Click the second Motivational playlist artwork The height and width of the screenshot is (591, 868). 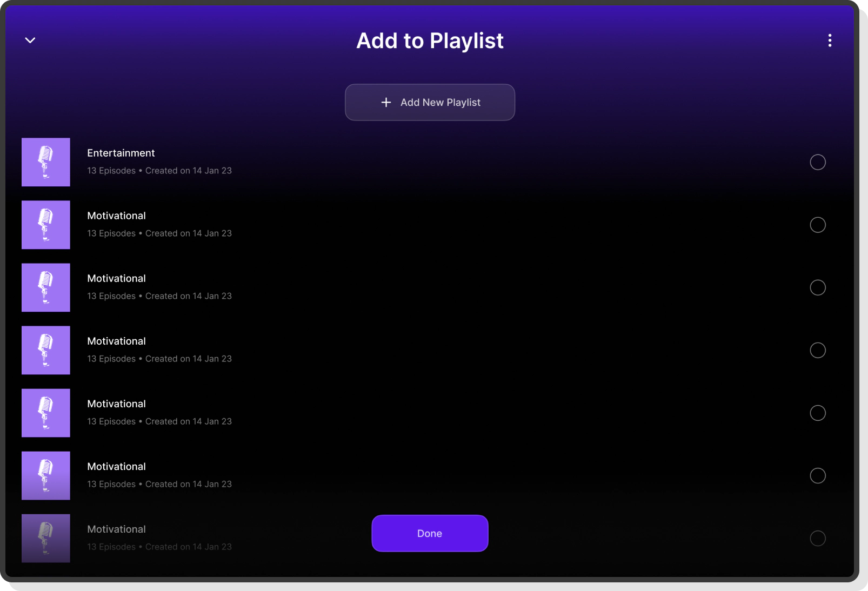(45, 287)
